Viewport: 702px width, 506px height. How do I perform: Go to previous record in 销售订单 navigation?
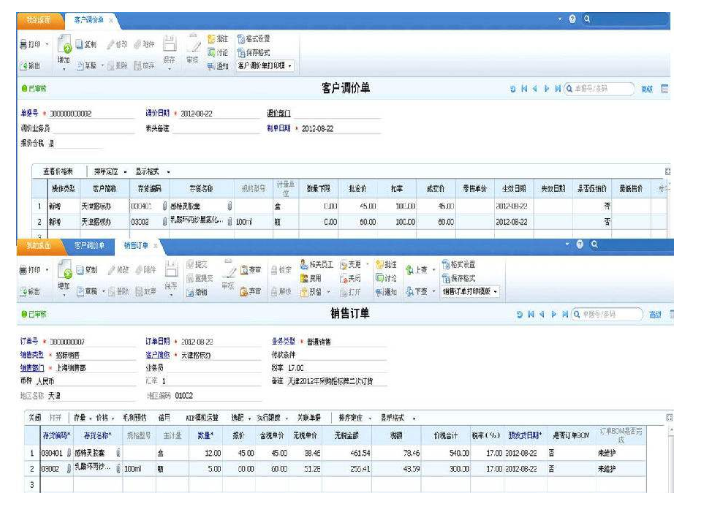pos(542,314)
